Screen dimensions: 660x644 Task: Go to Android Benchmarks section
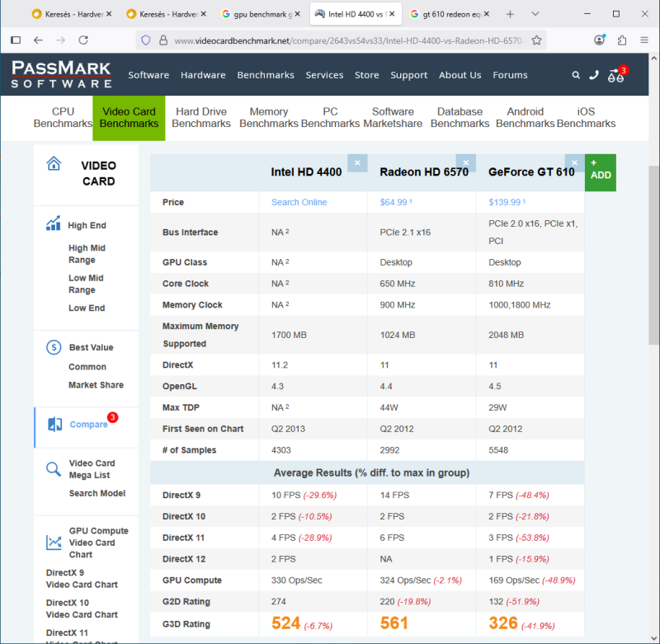click(x=526, y=117)
